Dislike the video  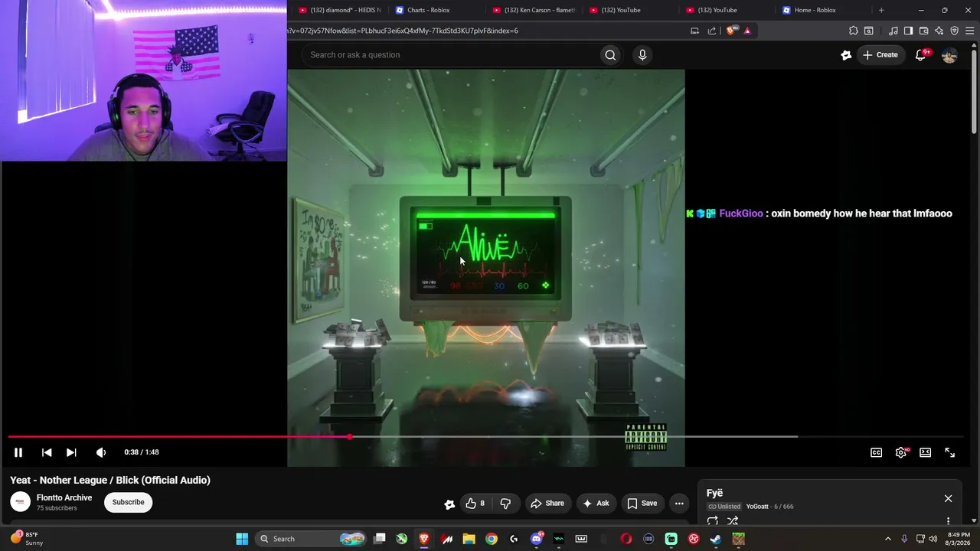505,503
